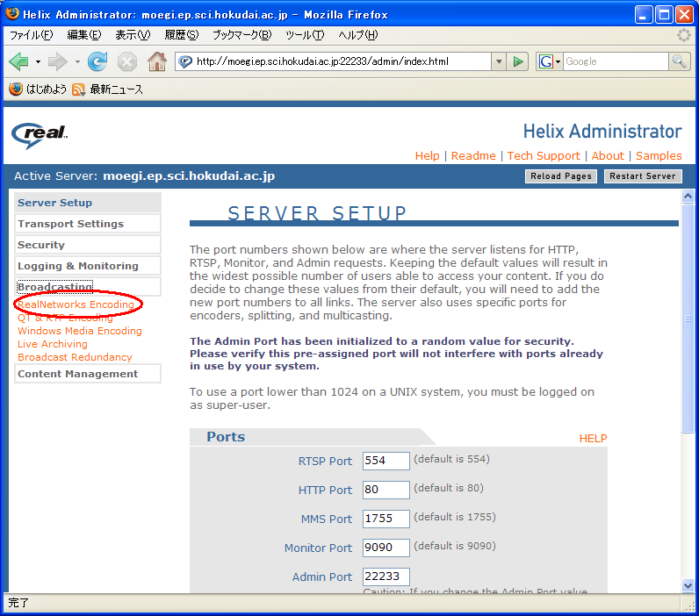Open Broadcast Redundancy link

(x=75, y=357)
